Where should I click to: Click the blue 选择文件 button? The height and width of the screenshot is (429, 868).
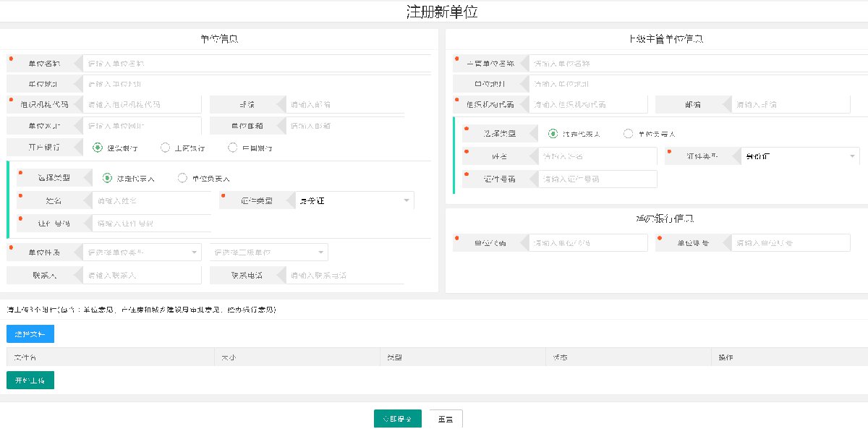pyautogui.click(x=30, y=334)
